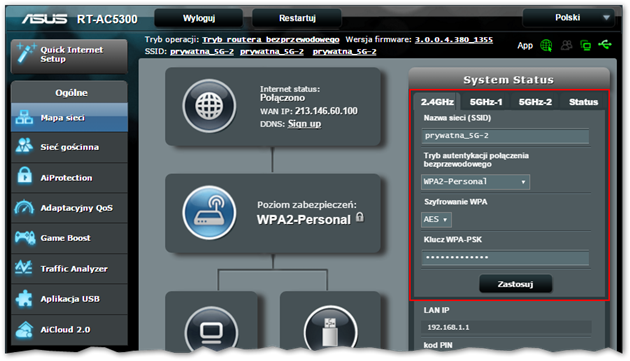This screenshot has width=630, height=361.
Task: Click the guest users status icon in header
Action: click(x=567, y=45)
